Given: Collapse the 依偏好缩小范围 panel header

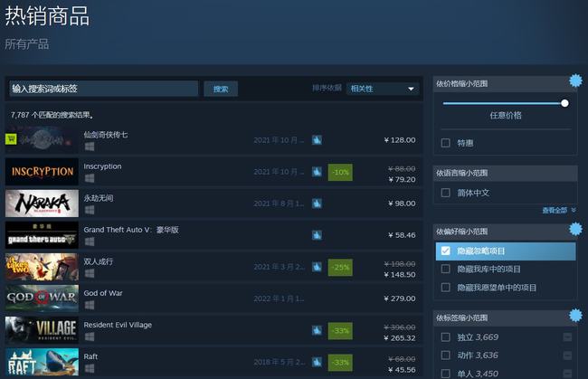Looking at the screenshot, I should click(505, 232).
